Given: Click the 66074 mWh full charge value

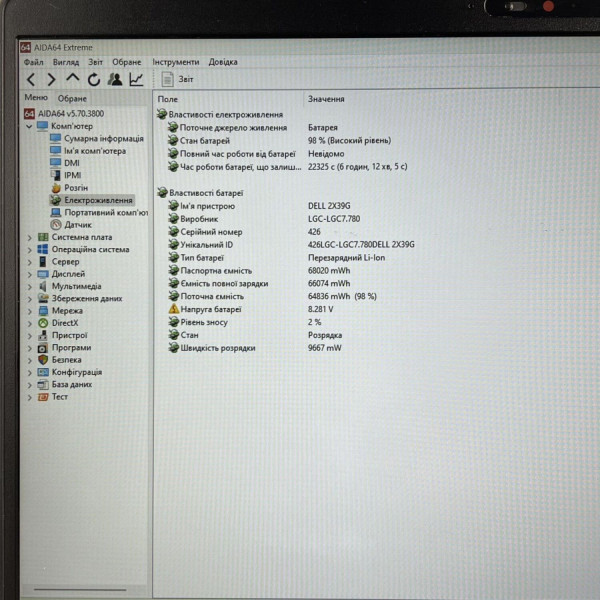Looking at the screenshot, I should (329, 284).
